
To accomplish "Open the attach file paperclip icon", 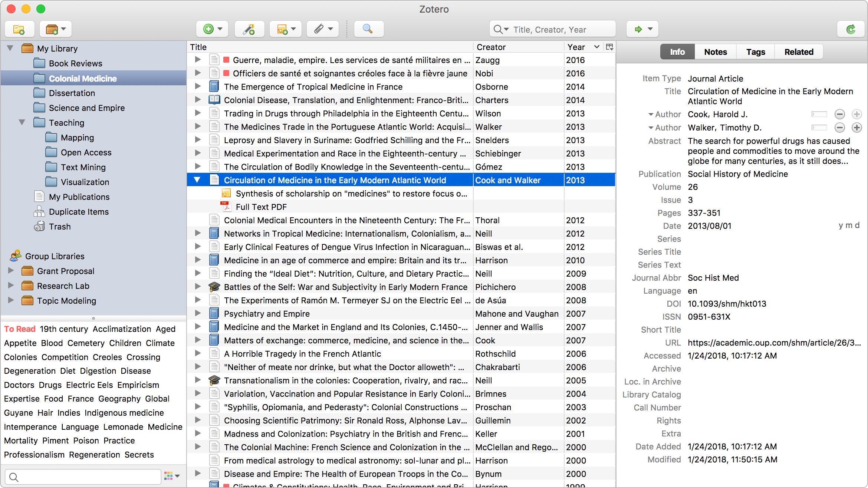I will coord(324,29).
